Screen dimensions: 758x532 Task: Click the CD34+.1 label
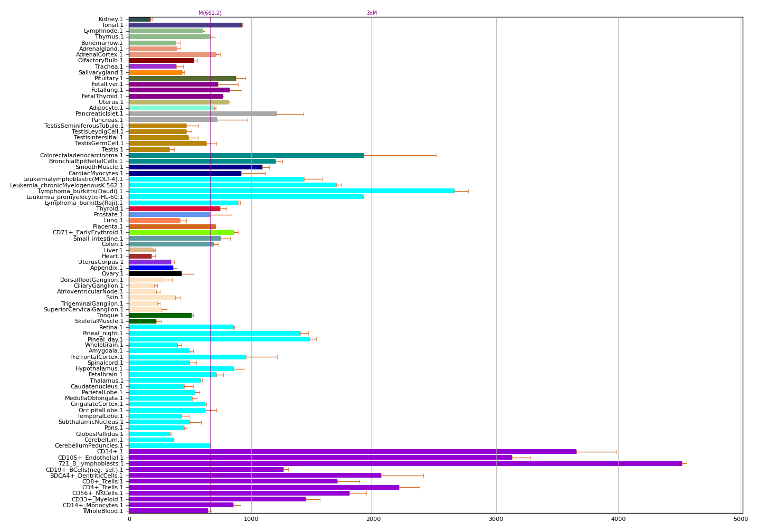pyautogui.click(x=110, y=451)
